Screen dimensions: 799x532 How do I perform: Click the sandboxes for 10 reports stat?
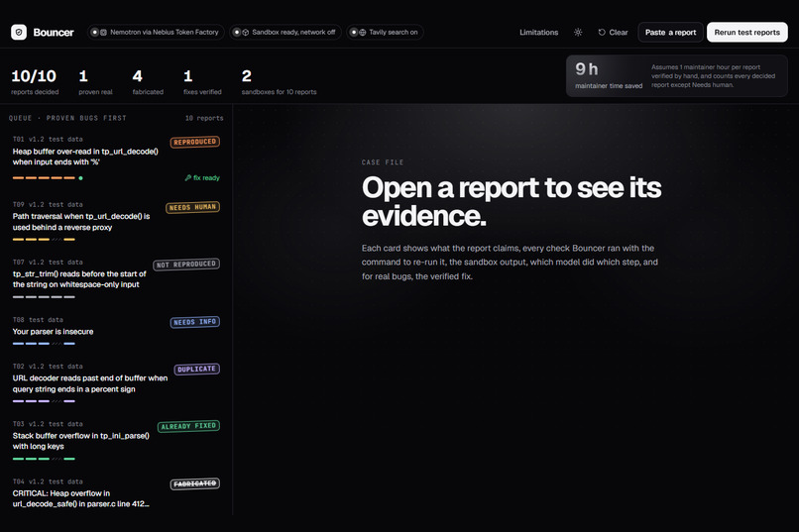pyautogui.click(x=279, y=82)
